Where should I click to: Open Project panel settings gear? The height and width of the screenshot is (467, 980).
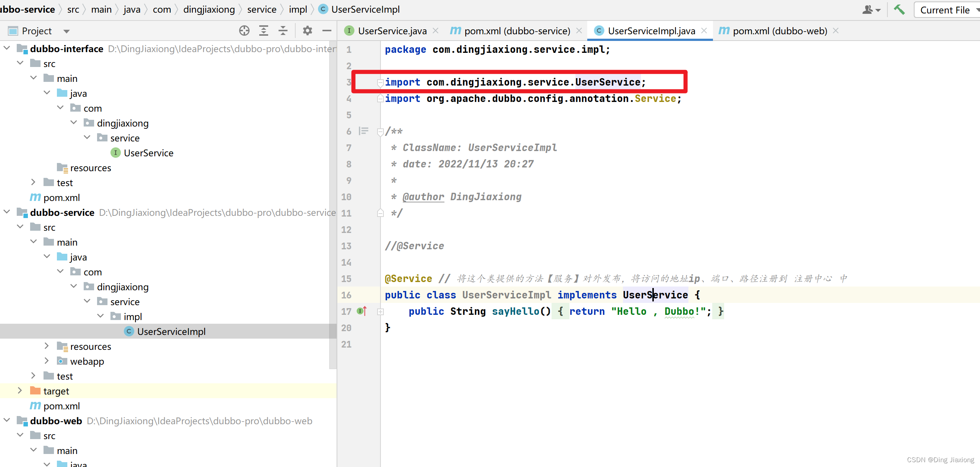(308, 31)
